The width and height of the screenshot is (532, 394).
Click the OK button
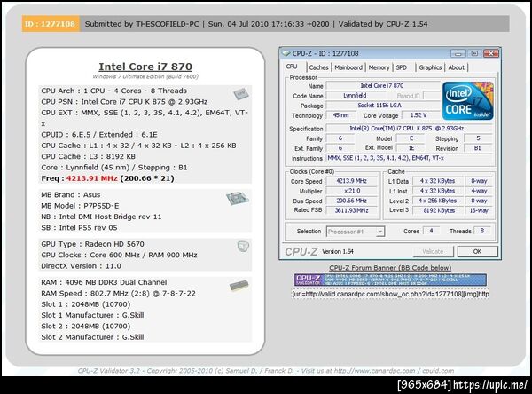pos(477,251)
